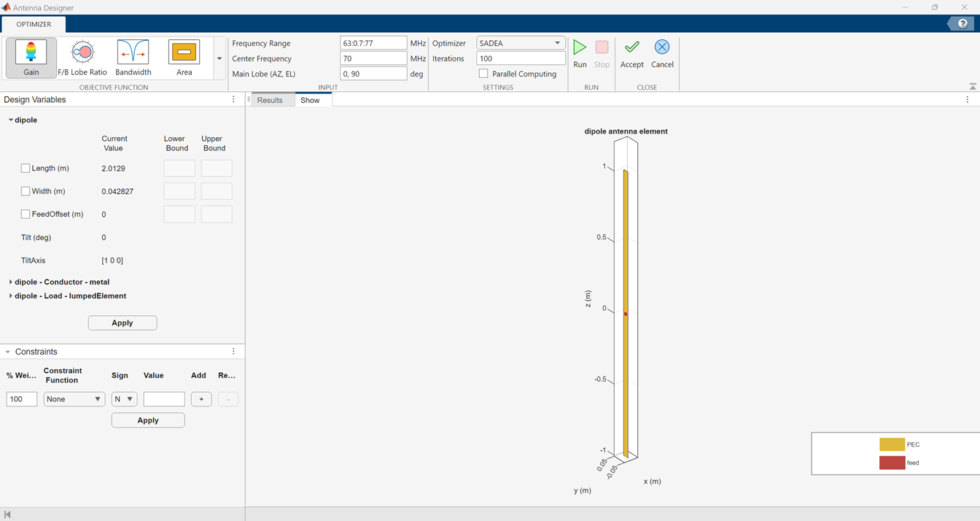Open the Constraint Function None dropdown
The height and width of the screenshot is (521, 980).
pyautogui.click(x=74, y=398)
